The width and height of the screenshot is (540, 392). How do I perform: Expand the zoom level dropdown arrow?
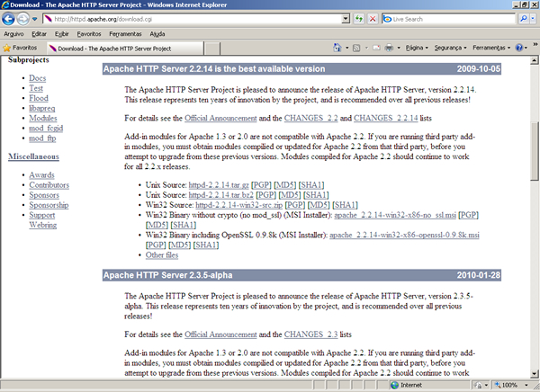pyautogui.click(x=526, y=385)
